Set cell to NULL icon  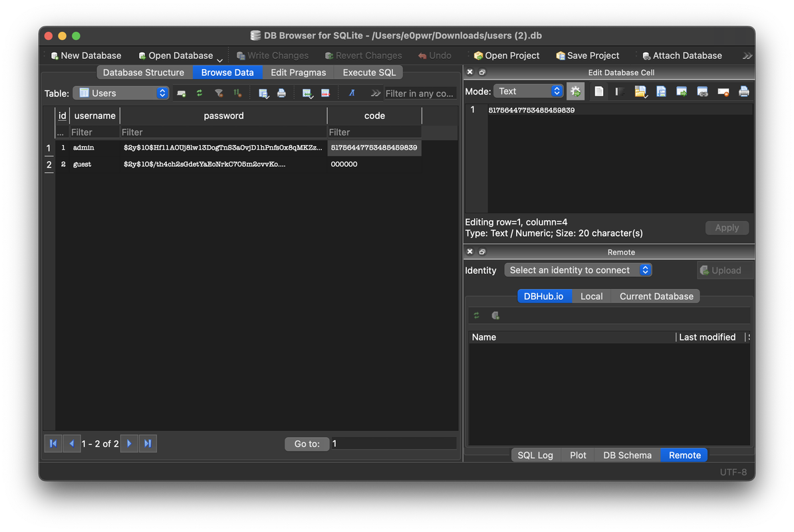[x=723, y=92]
